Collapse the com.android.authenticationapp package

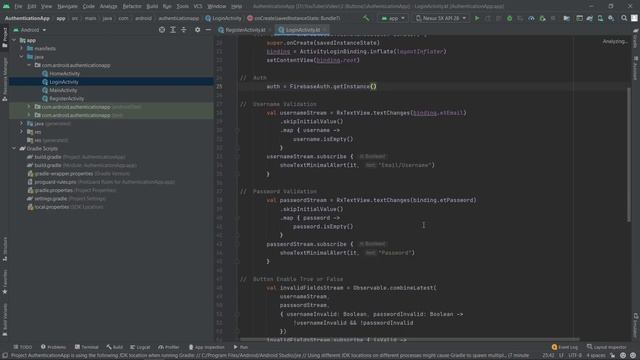pyautogui.click(x=29, y=65)
